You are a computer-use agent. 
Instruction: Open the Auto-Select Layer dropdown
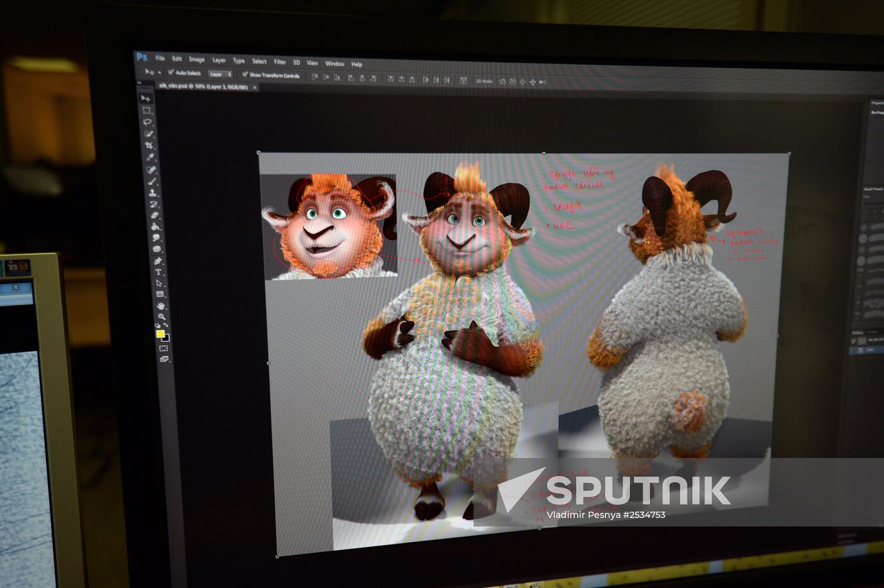[x=220, y=74]
